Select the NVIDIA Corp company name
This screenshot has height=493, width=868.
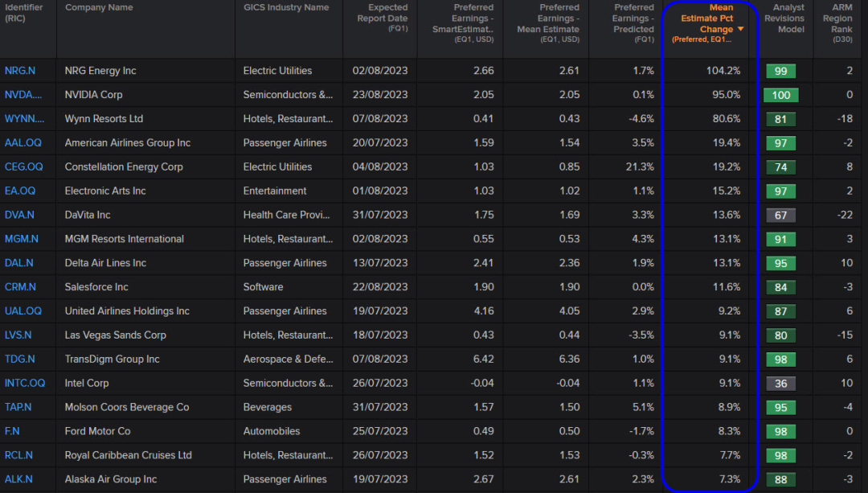(93, 95)
